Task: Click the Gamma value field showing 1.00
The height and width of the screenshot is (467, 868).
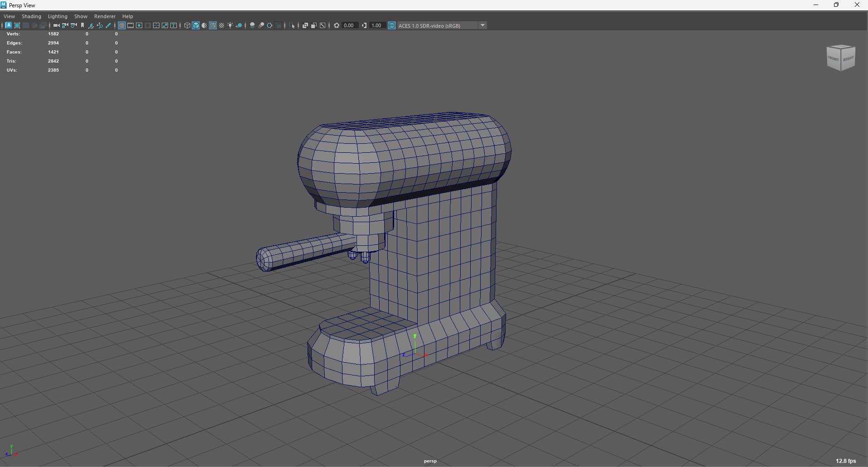Action: click(x=377, y=25)
